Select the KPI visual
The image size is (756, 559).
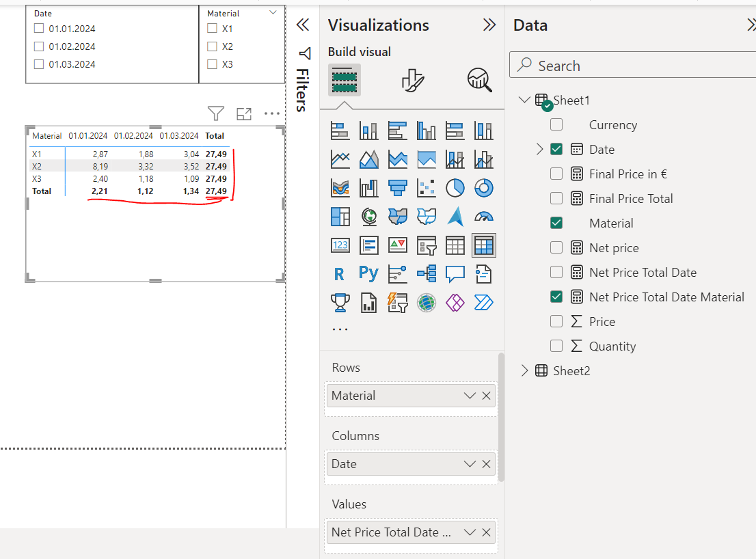coord(397,245)
